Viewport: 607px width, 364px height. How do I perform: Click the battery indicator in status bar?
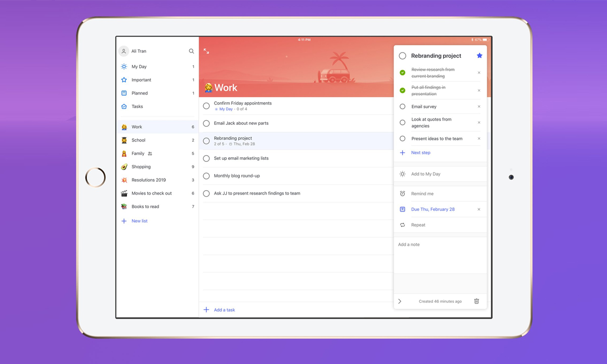point(485,39)
